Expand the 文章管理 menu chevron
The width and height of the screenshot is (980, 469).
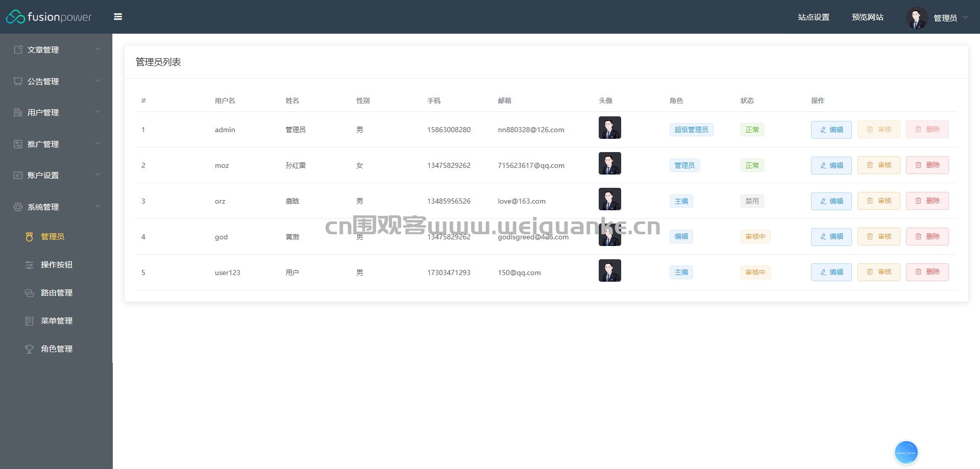pos(97,49)
